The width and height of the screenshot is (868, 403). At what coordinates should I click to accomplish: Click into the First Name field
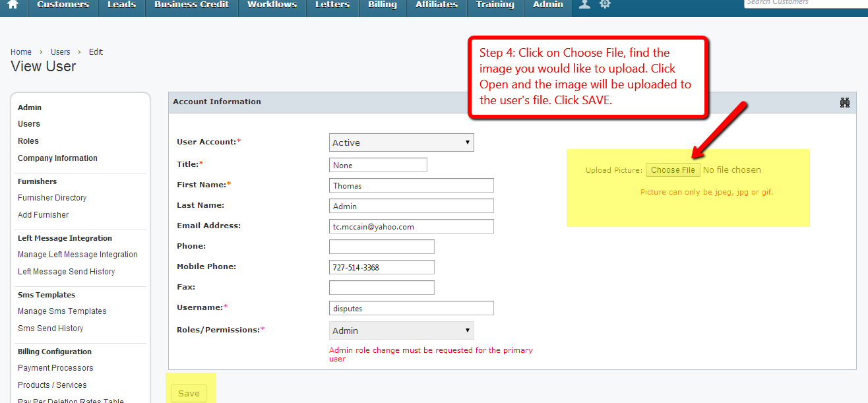click(x=411, y=185)
